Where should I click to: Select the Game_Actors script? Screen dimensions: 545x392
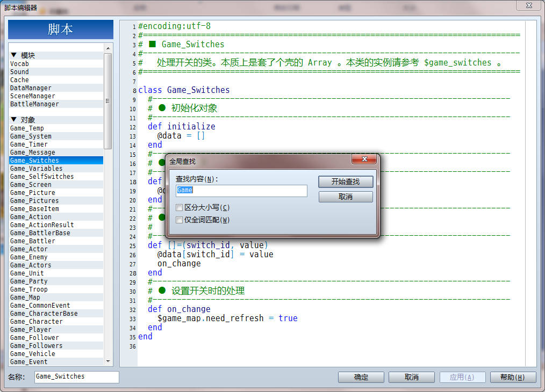coord(56,265)
